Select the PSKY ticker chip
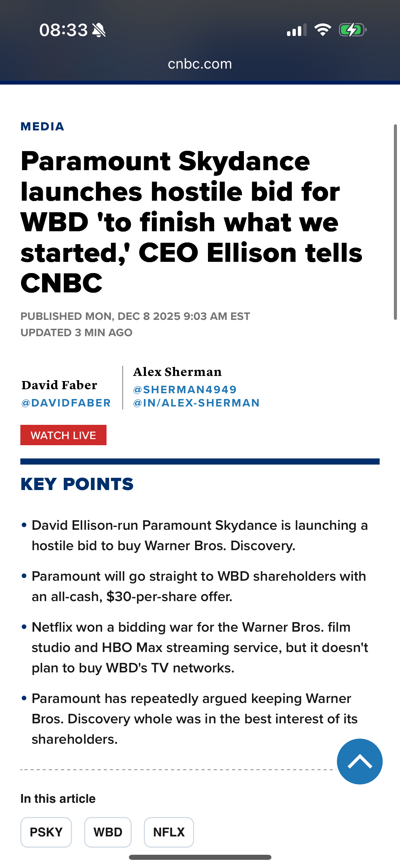Screen dimensions: 400x868 (46, 832)
